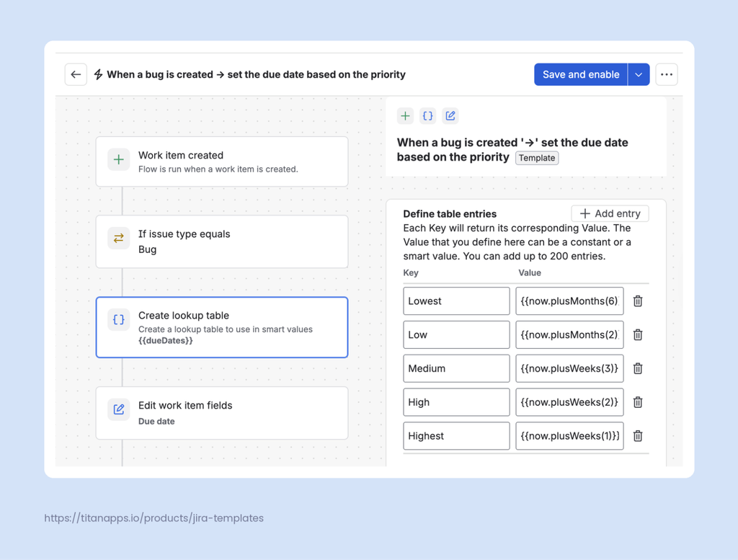The image size is (738, 560).
Task: Click the rule title in the top bar
Action: (256, 74)
